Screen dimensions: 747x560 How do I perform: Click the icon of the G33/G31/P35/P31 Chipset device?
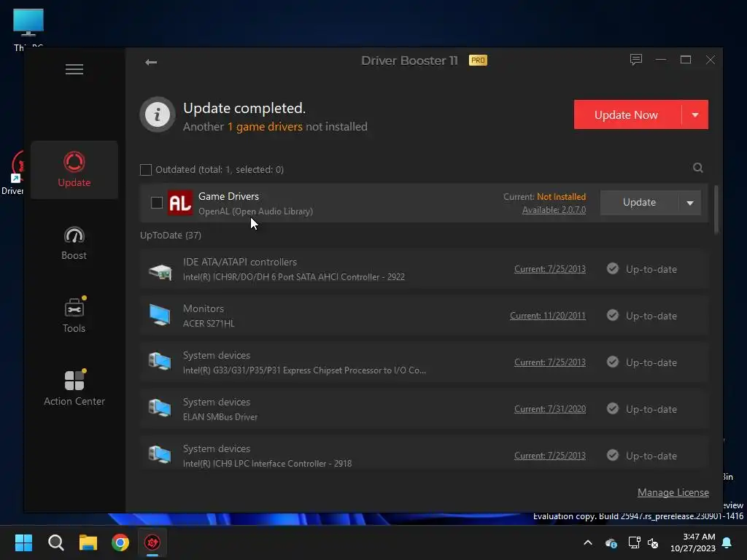160,362
